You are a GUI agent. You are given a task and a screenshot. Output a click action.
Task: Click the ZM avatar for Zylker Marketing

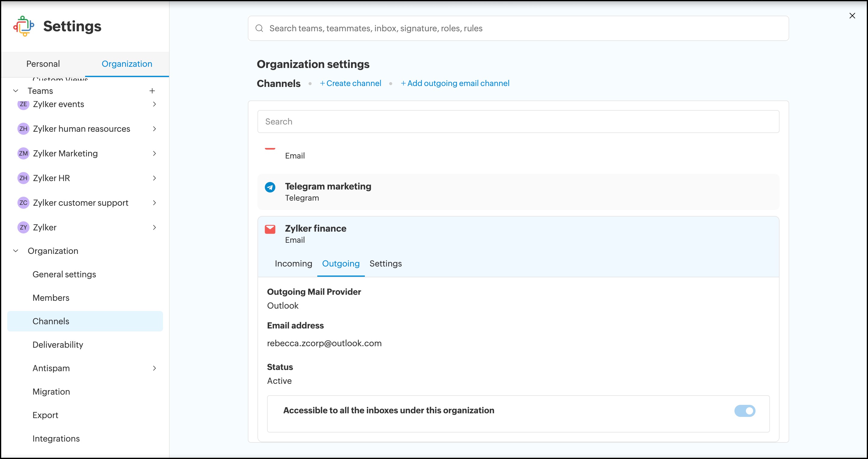coord(23,153)
